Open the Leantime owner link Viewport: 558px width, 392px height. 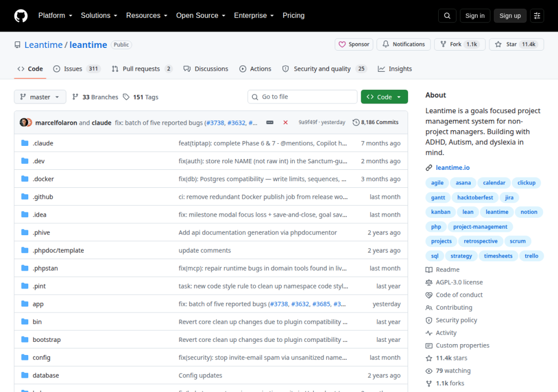click(44, 45)
